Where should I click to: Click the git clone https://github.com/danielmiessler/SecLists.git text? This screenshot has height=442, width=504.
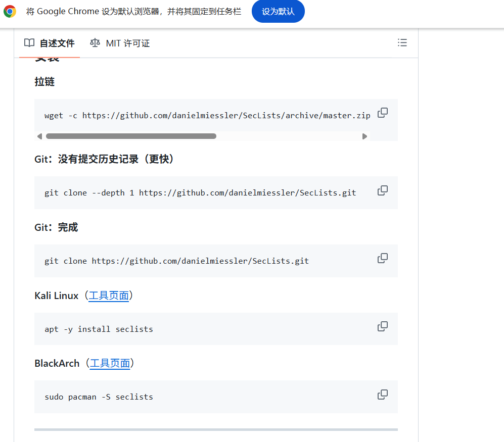[176, 261]
